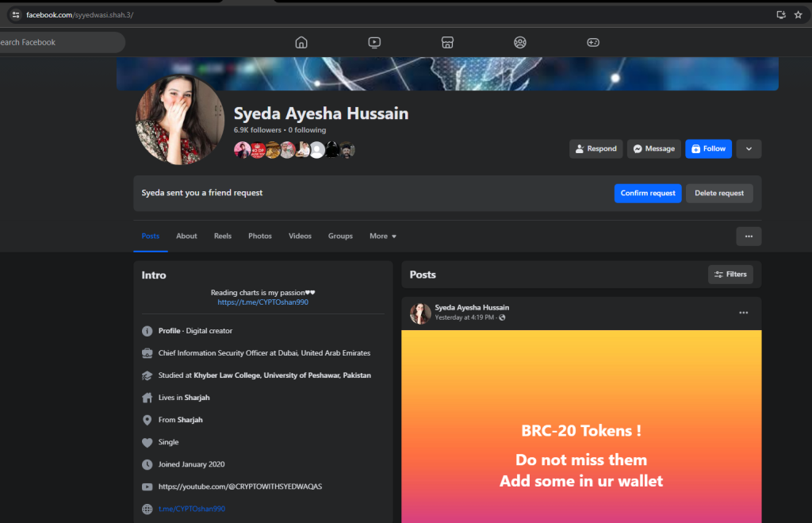Open the profile cover photo

click(447, 74)
